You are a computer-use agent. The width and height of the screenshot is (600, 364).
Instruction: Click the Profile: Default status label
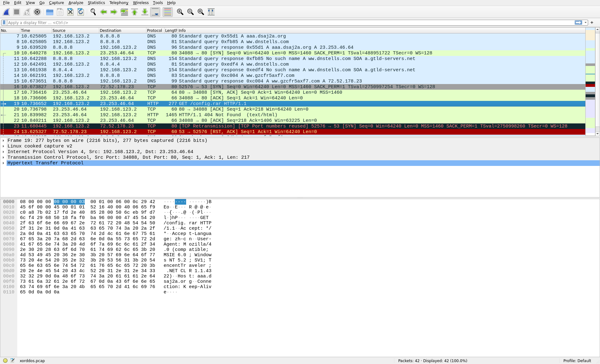(x=577, y=361)
